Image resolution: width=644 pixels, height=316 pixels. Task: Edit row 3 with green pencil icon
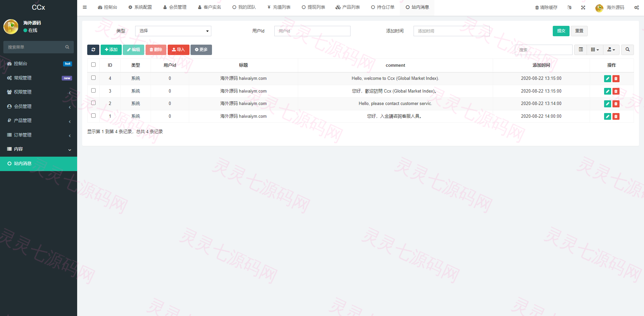pos(607,91)
